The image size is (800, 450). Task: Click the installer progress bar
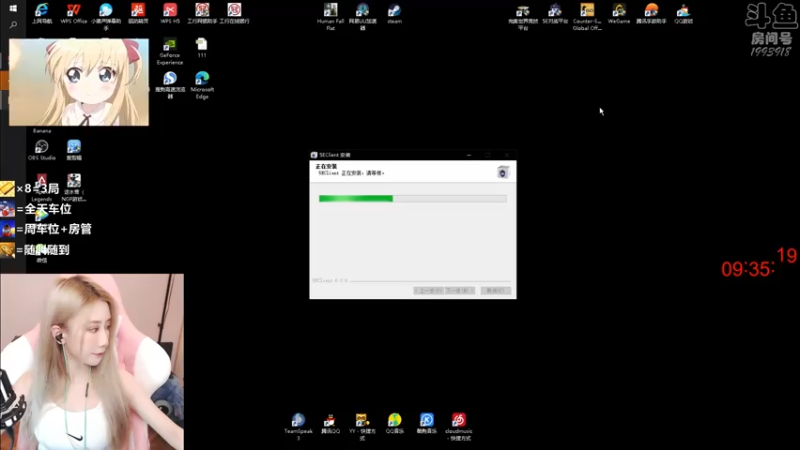(x=413, y=198)
